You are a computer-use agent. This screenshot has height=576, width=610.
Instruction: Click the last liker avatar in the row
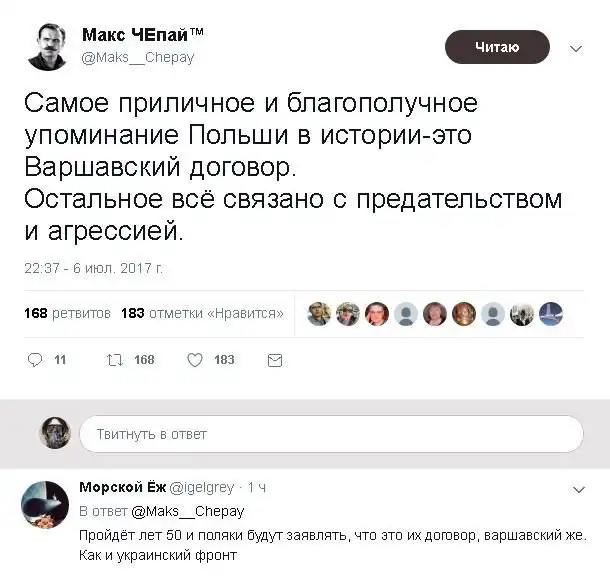click(551, 314)
